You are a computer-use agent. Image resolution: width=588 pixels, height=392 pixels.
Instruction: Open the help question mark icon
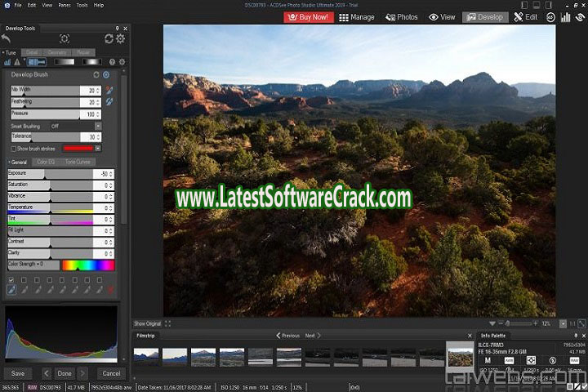[112, 62]
